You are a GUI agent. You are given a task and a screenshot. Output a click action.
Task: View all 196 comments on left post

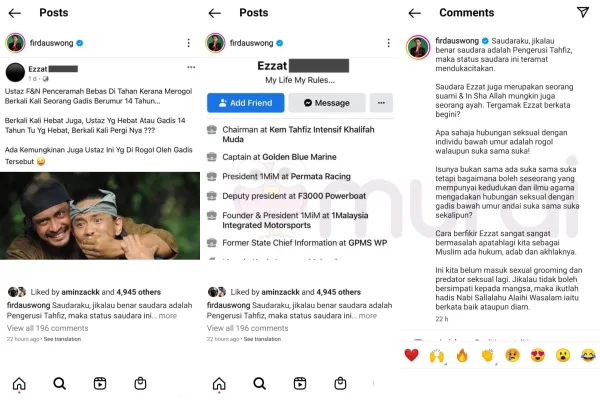[47, 328]
